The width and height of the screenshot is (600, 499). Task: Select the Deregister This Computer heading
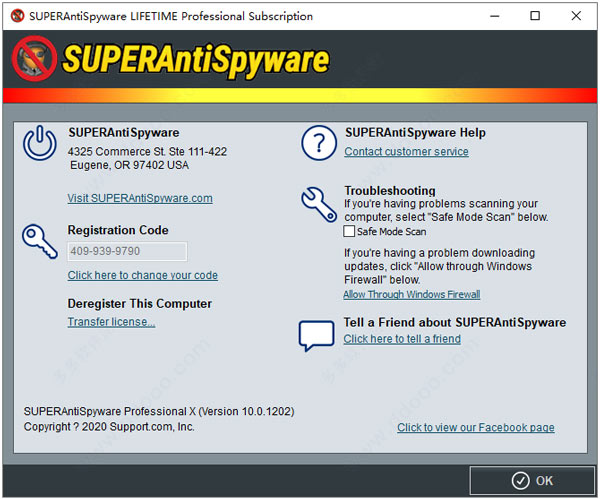pyautogui.click(x=140, y=304)
